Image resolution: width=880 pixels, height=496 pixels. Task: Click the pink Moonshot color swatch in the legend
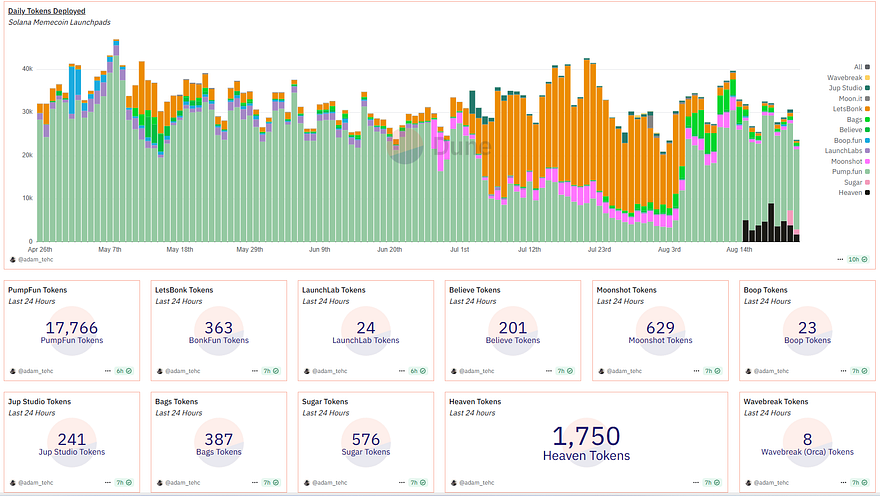pyautogui.click(x=868, y=161)
